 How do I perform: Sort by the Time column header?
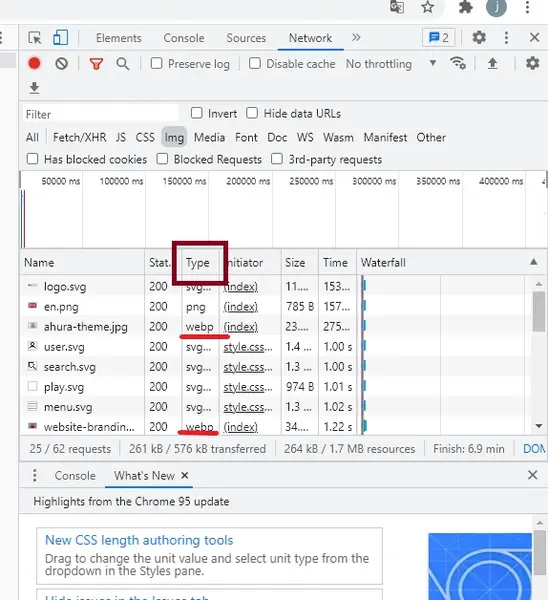point(337,262)
